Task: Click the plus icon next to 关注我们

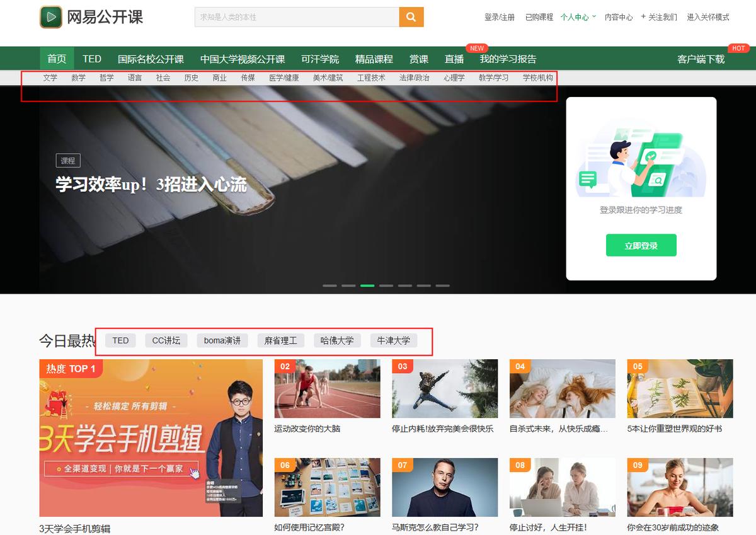Action: [x=642, y=17]
